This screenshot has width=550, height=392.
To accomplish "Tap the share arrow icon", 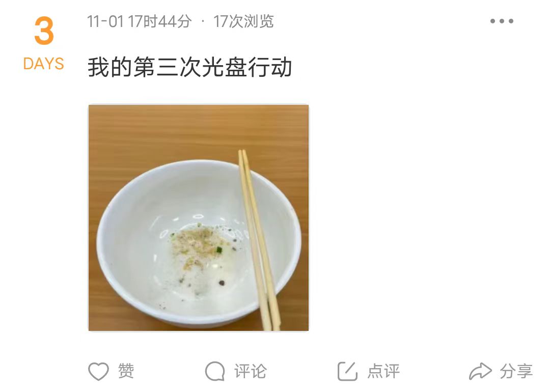I will click(x=480, y=371).
